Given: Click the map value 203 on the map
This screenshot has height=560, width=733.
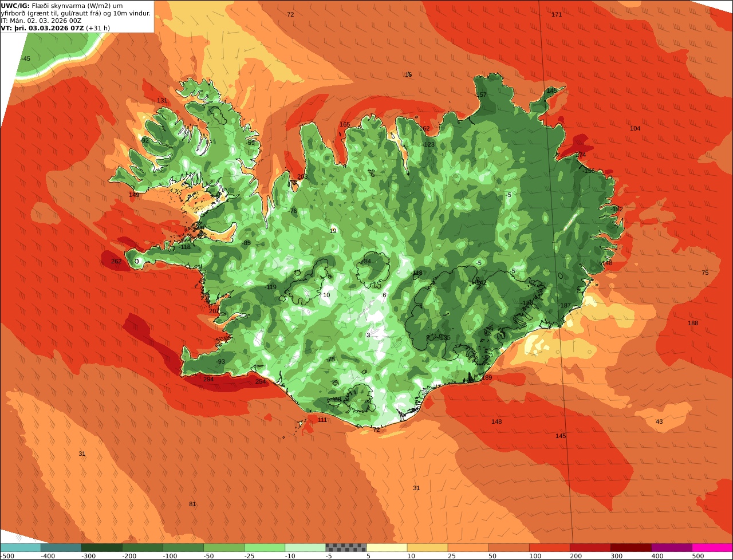Looking at the screenshot, I should coord(302,176).
